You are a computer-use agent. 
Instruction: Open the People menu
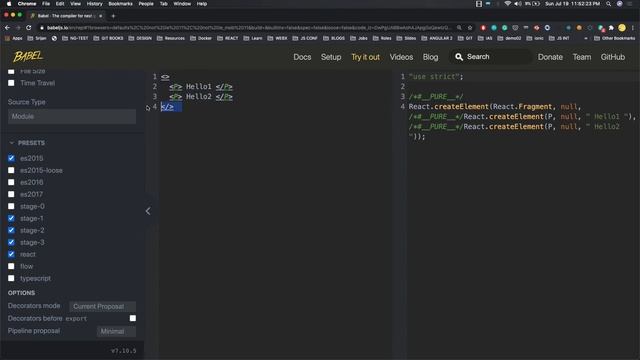coord(146,4)
